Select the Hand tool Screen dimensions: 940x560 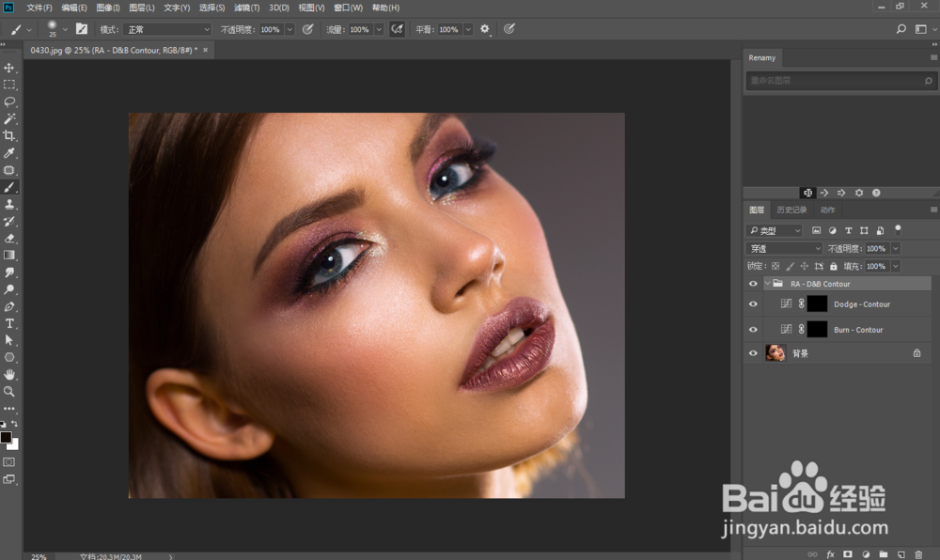9,374
